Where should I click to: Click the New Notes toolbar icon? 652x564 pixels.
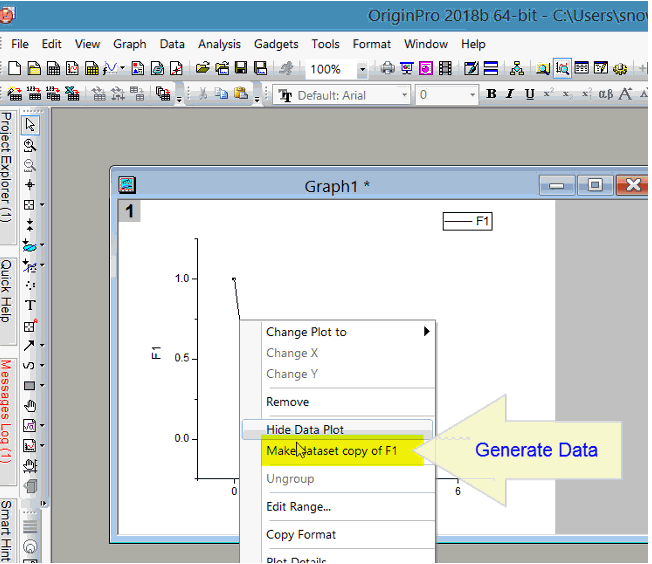click(x=157, y=68)
